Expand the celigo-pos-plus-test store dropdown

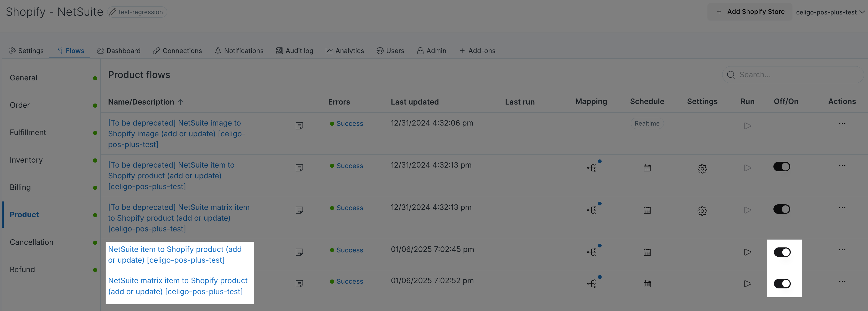pos(830,12)
